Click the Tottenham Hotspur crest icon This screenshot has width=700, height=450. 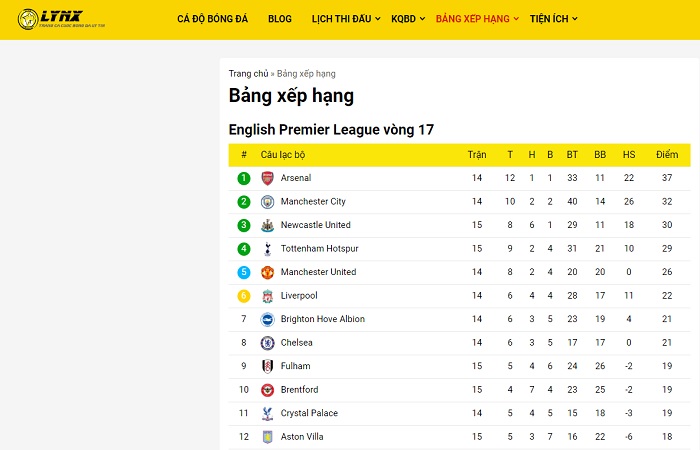click(267, 249)
